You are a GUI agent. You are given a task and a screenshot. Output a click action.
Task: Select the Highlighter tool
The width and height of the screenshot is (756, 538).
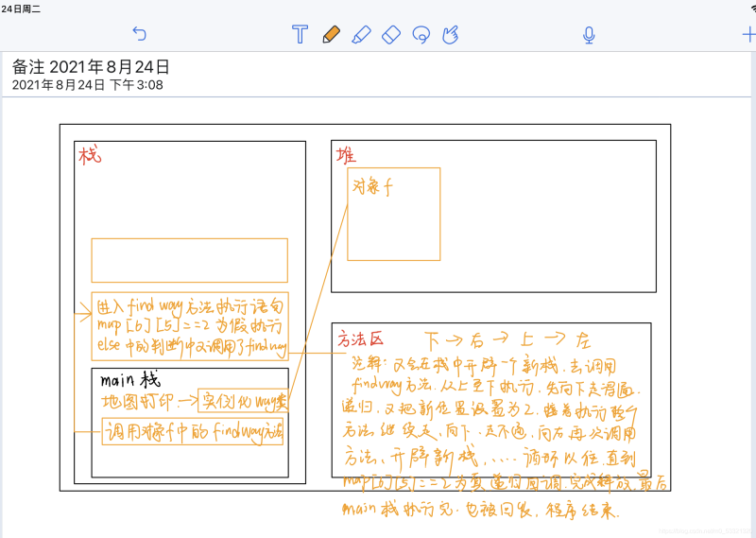click(362, 35)
